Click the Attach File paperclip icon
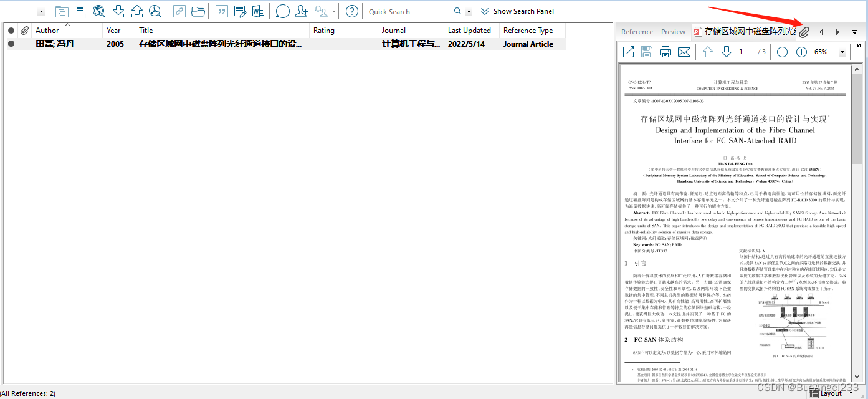Screen dimensions: 868x399 pos(804,32)
